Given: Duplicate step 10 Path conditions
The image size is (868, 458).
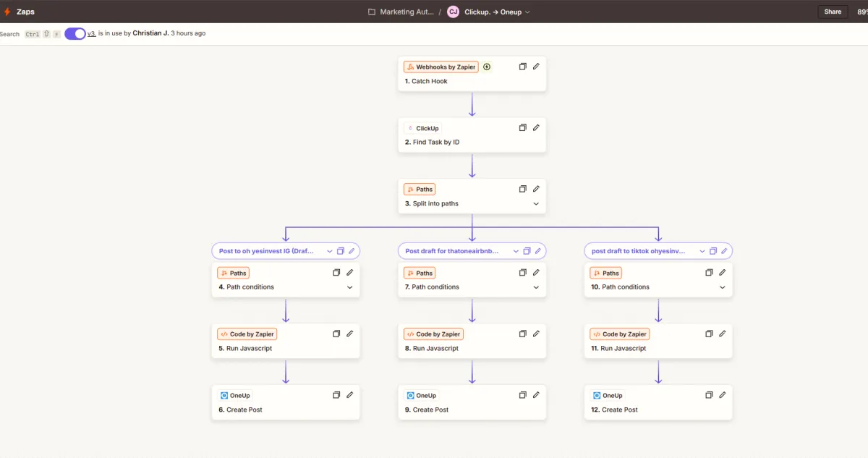Looking at the screenshot, I should pos(709,273).
